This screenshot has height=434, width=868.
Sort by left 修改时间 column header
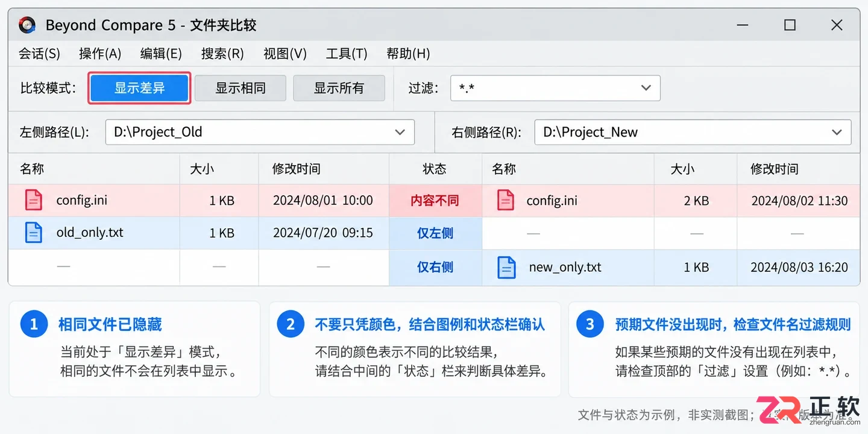[296, 169]
